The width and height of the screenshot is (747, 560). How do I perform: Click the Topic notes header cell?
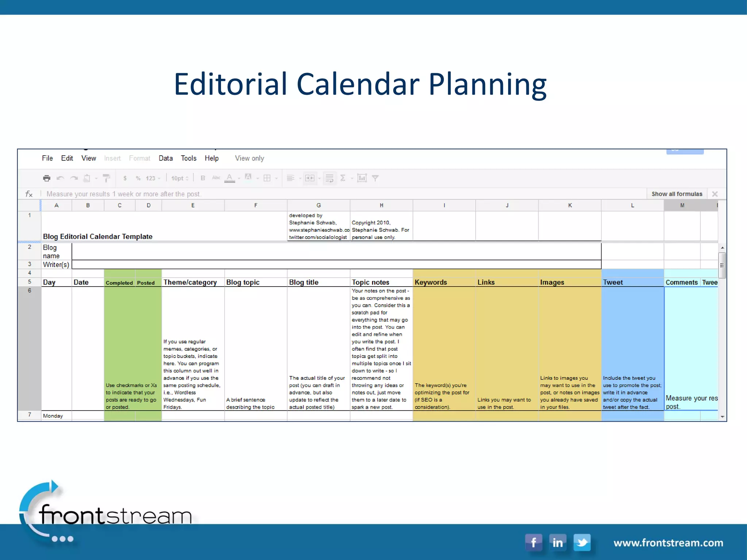(381, 282)
